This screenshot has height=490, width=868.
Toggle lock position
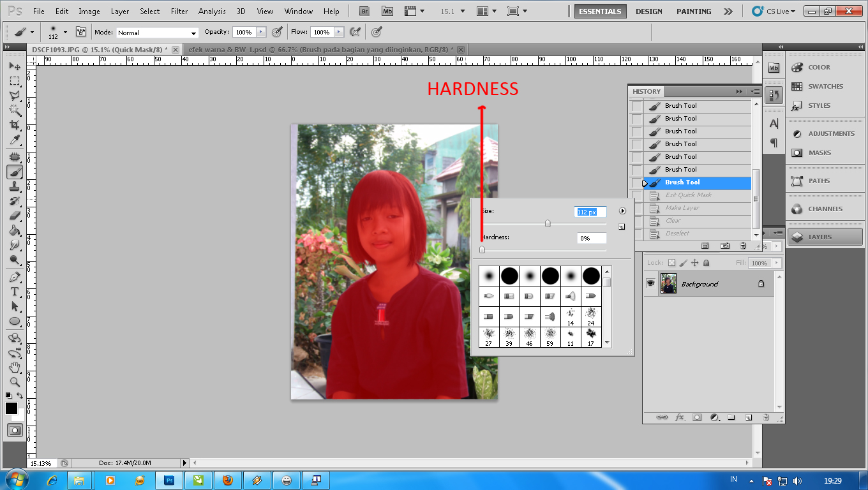(x=694, y=263)
